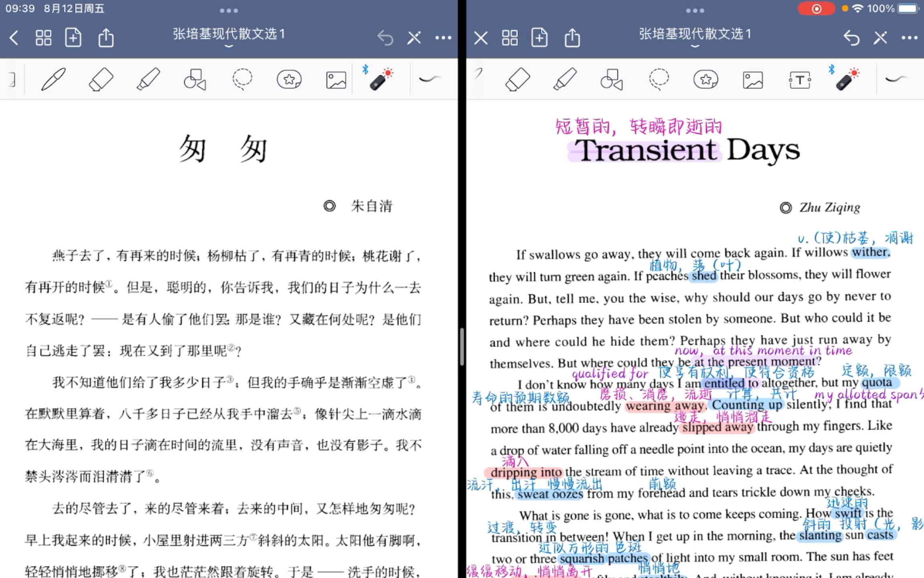The image size is (924, 578).
Task: Select Highlighter tool in right toolbar
Action: pyautogui.click(x=565, y=79)
